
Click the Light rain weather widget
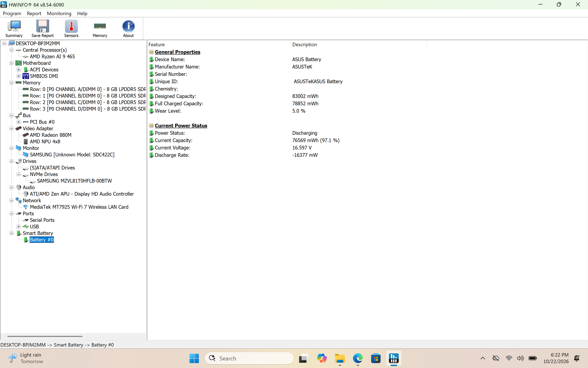[26, 358]
